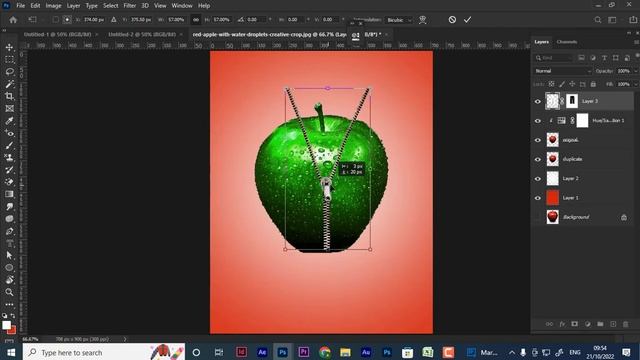Create a new group folder icon
This screenshot has height=360, width=640.
[x=600, y=324]
